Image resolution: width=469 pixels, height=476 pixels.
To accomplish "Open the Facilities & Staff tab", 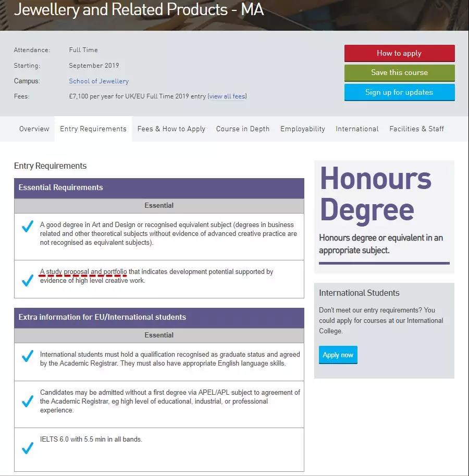I will click(x=417, y=129).
